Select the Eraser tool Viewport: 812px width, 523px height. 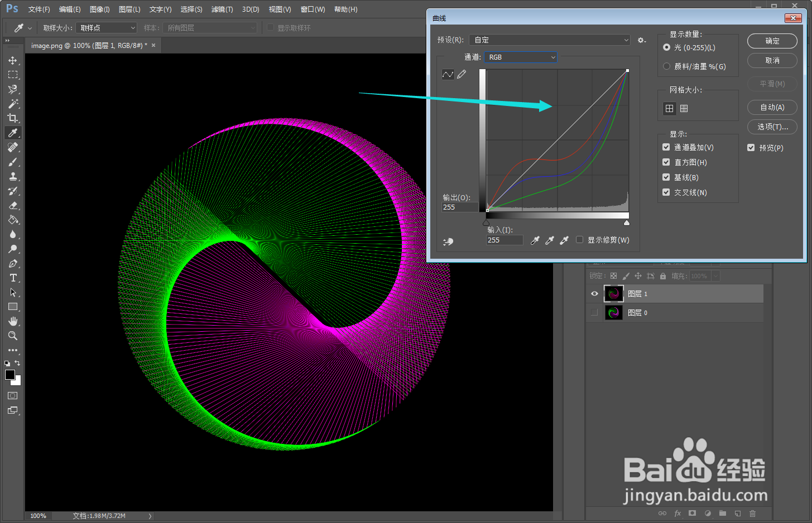(x=13, y=205)
